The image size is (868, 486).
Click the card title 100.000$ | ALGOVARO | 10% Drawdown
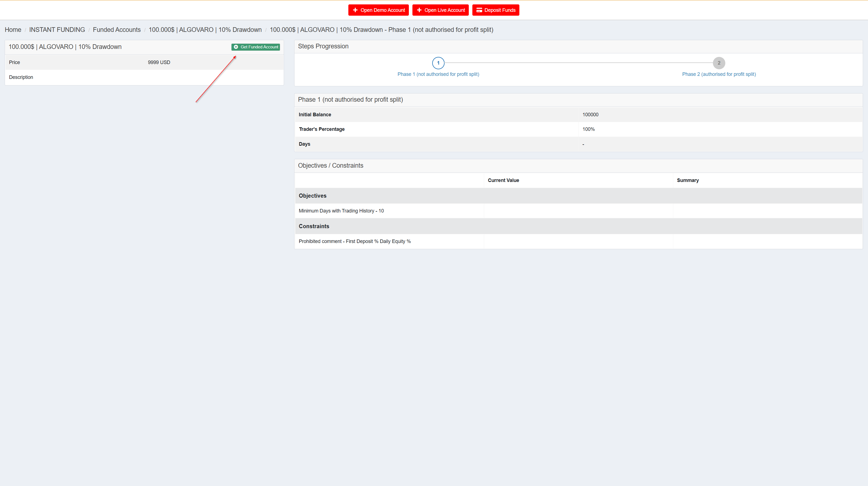[65, 47]
